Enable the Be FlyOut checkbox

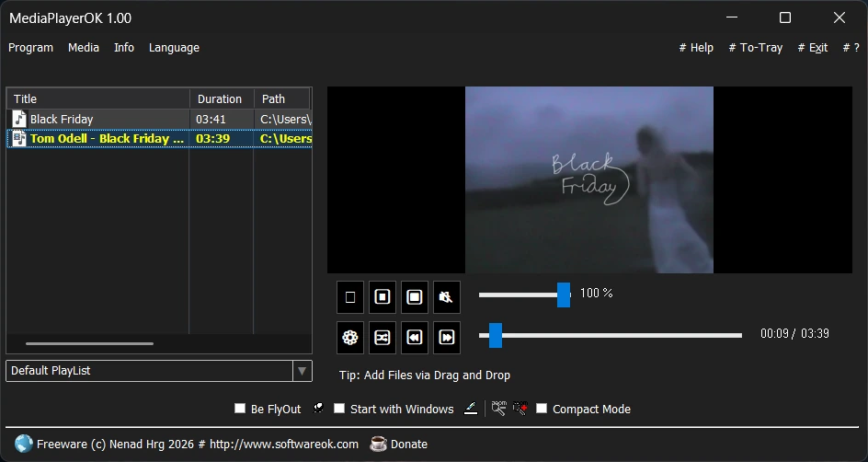pos(240,409)
